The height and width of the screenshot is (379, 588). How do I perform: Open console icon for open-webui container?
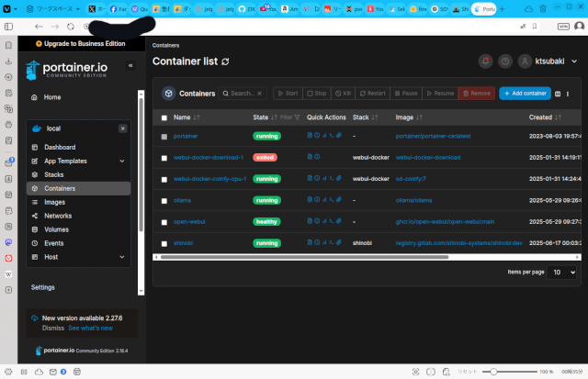click(x=332, y=221)
